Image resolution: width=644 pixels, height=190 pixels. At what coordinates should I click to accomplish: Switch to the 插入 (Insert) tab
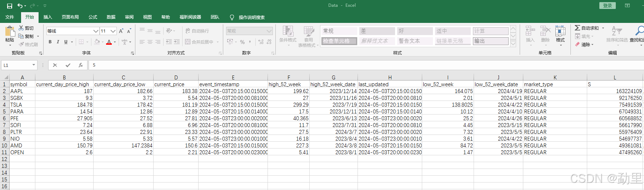[x=48, y=17]
